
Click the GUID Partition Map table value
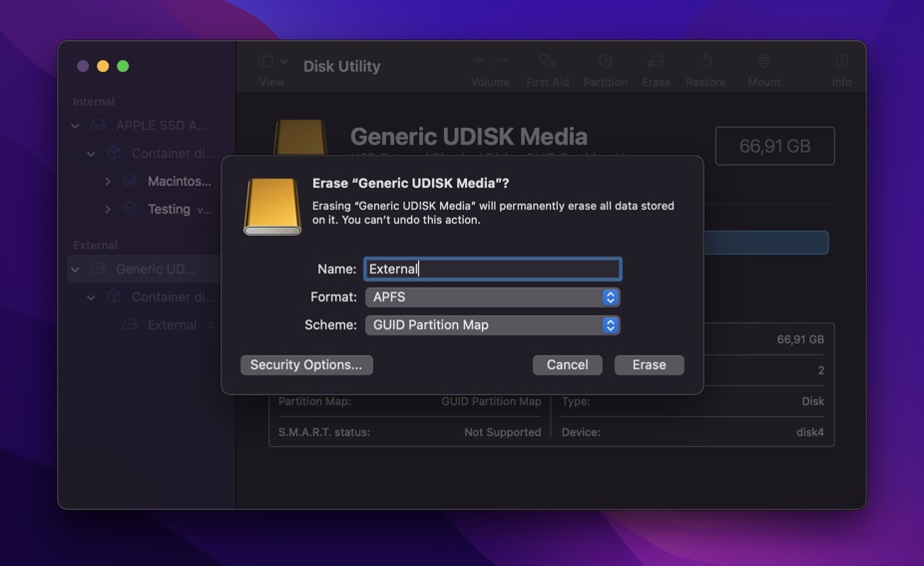[x=492, y=401]
